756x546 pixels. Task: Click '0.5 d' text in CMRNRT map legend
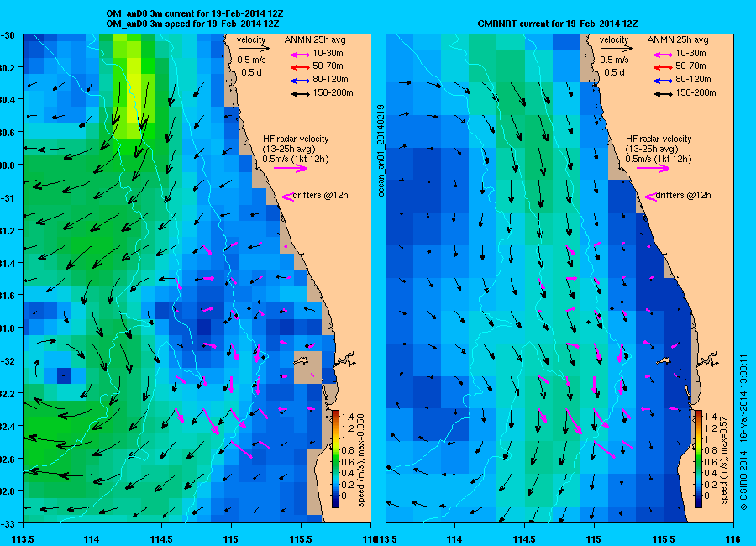click(614, 73)
